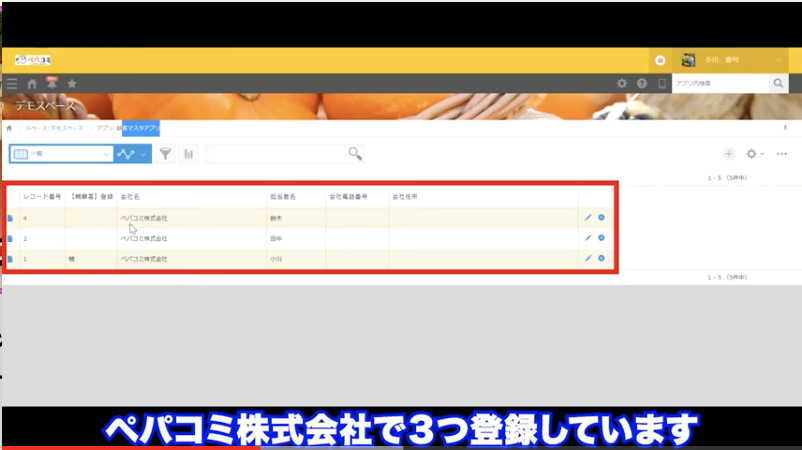Click the 会社名 column header
Viewport: 802px width, 450px height.
tap(130, 197)
